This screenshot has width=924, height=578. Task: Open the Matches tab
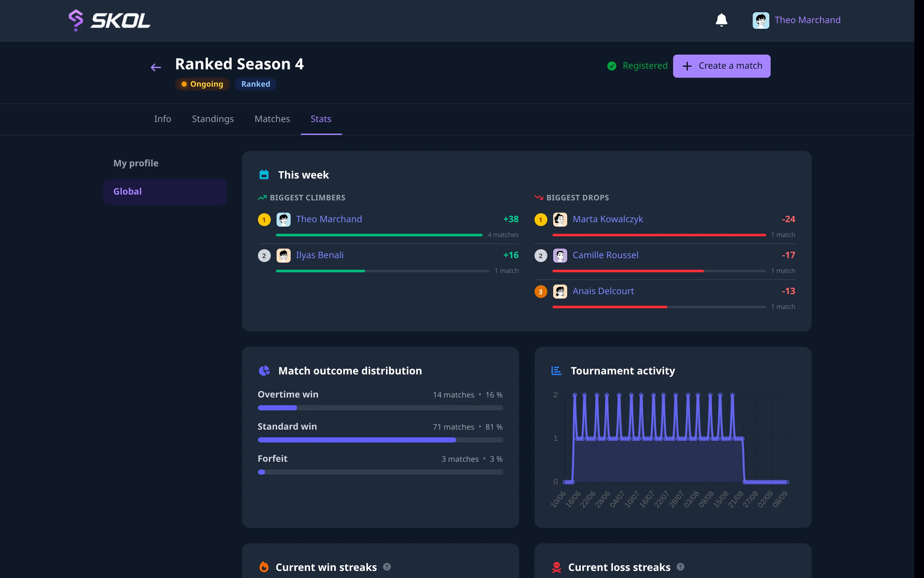(x=272, y=119)
